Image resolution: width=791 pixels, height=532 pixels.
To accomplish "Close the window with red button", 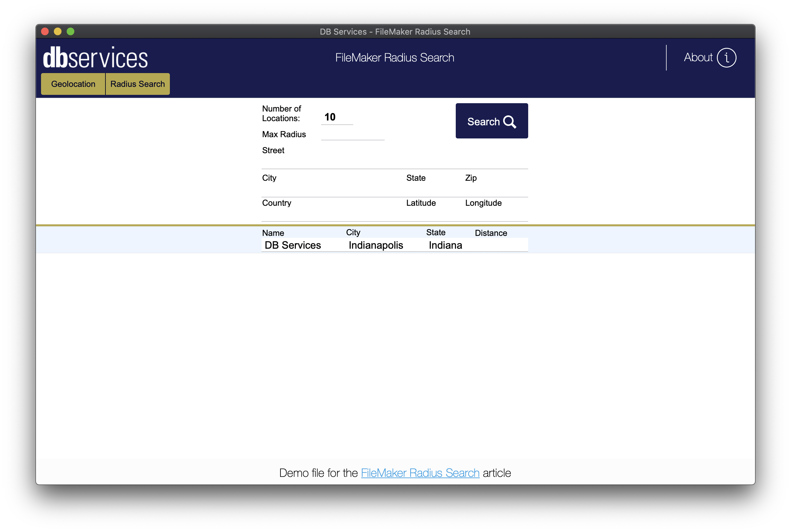I will point(45,31).
